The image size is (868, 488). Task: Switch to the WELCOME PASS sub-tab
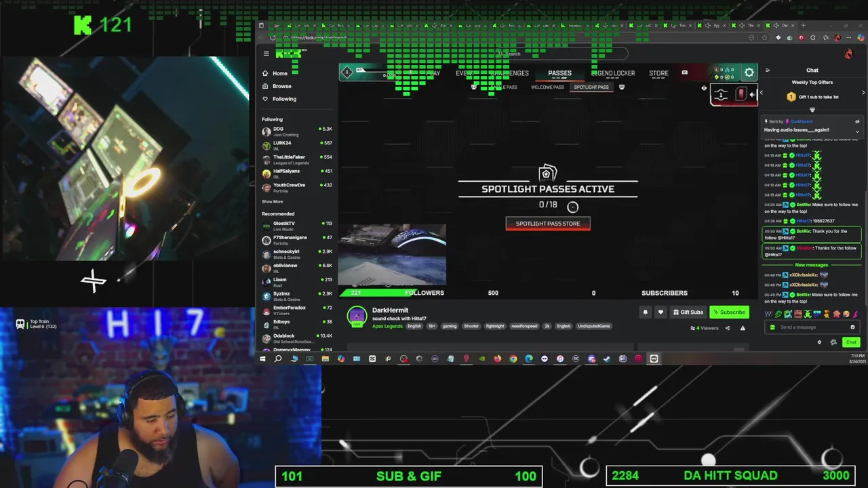pos(547,87)
